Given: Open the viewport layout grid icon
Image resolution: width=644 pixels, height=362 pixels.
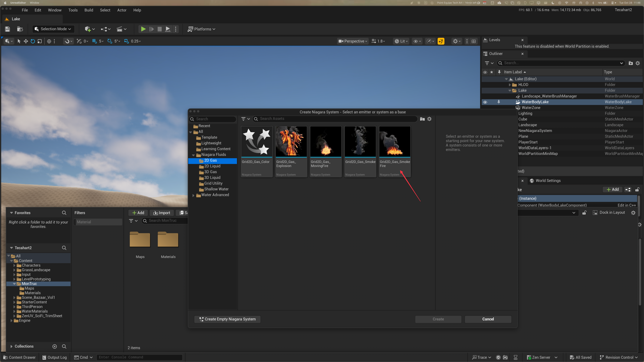Looking at the screenshot, I should click(x=474, y=41).
